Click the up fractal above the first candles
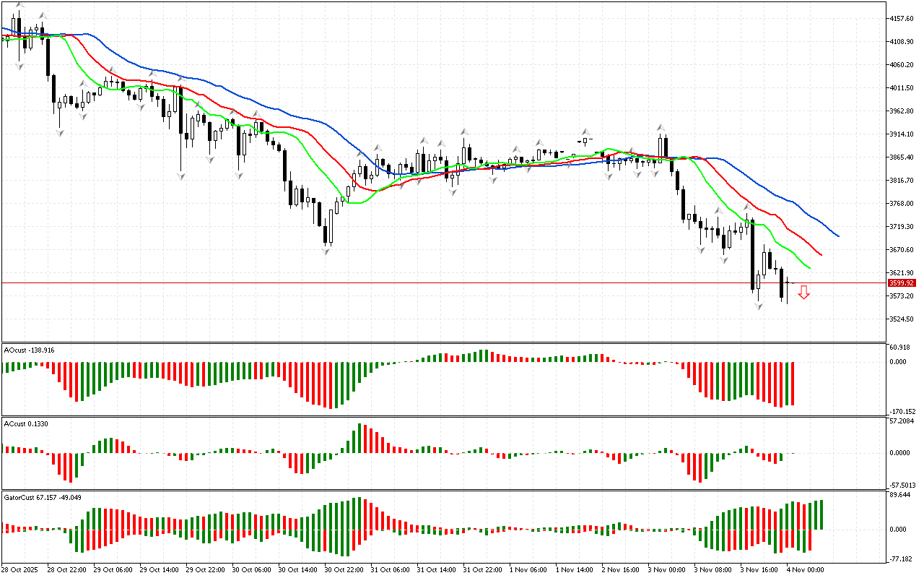924x578 pixels. (x=19, y=6)
